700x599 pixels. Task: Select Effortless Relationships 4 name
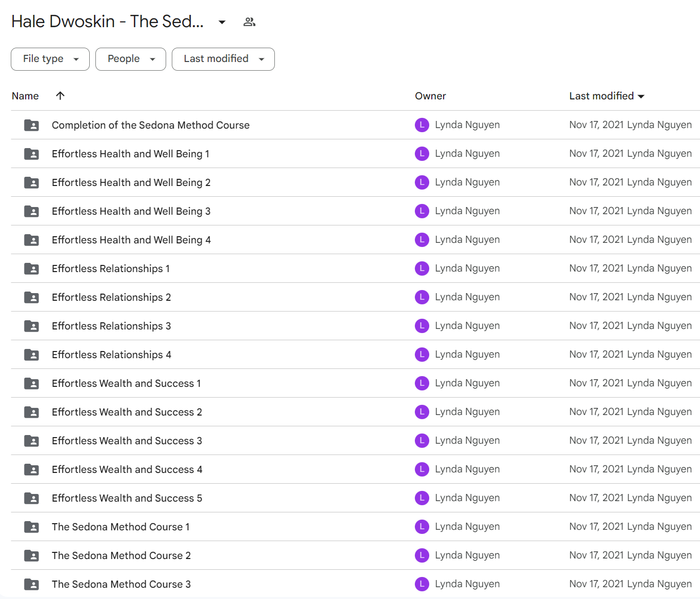coord(111,355)
